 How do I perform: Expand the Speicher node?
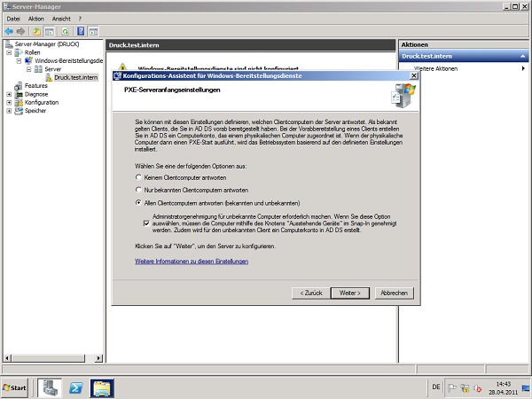coord(9,111)
